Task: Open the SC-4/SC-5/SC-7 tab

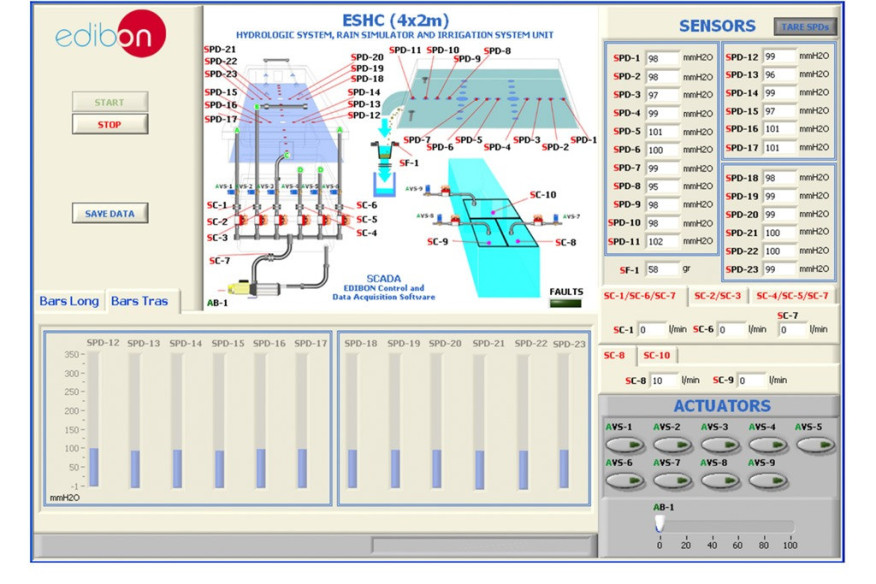Action: [x=792, y=296]
